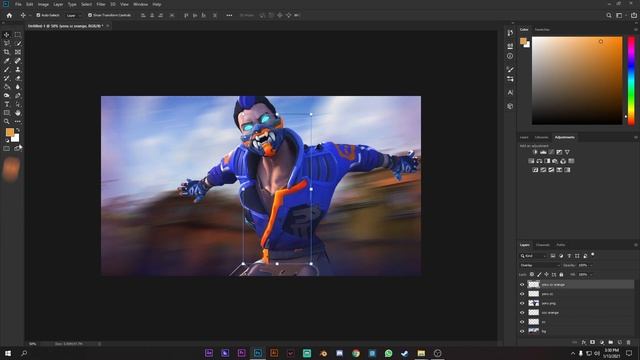
Task: Open the workspace switcher dropdown
Action: [x=620, y=15]
